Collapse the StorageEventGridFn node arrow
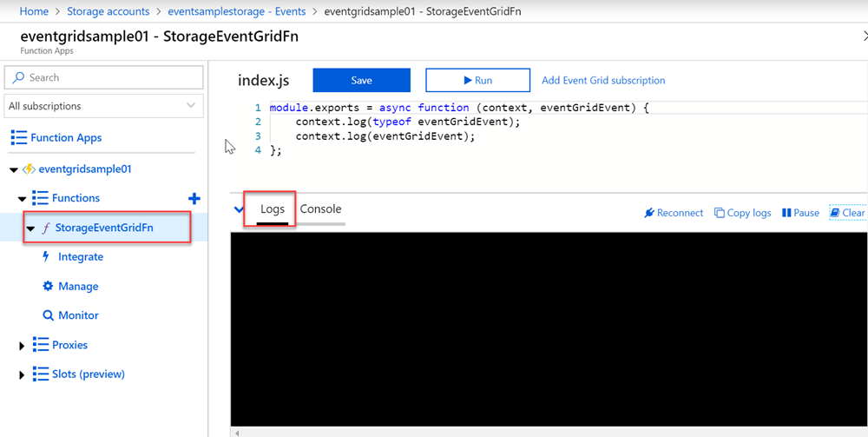The height and width of the screenshot is (437, 868). coord(31,228)
